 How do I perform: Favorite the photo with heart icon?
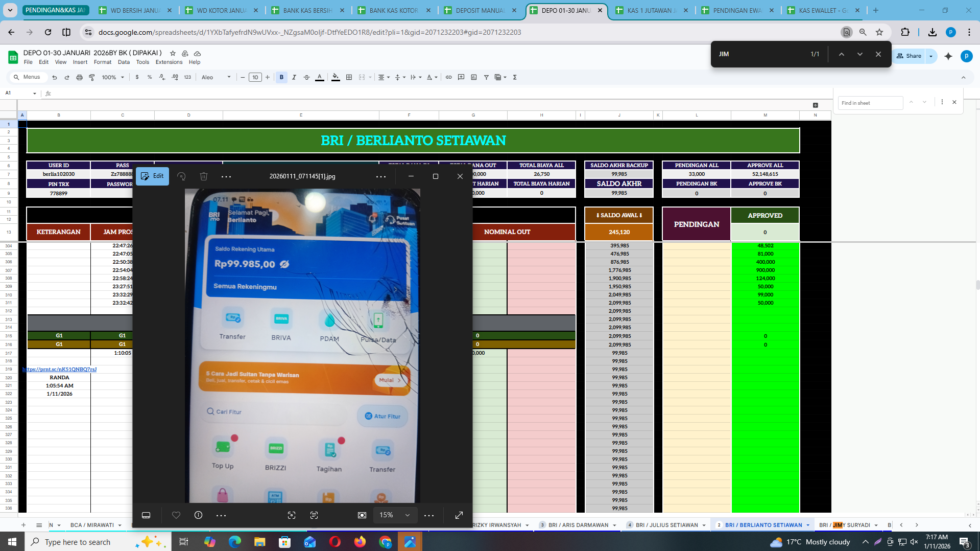coord(176,515)
